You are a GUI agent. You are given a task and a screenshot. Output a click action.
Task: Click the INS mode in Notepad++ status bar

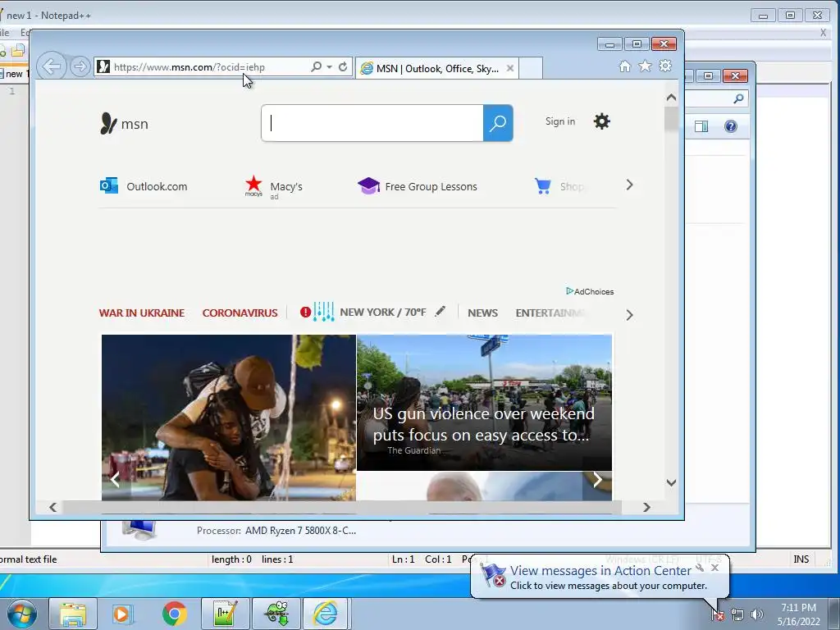point(801,559)
